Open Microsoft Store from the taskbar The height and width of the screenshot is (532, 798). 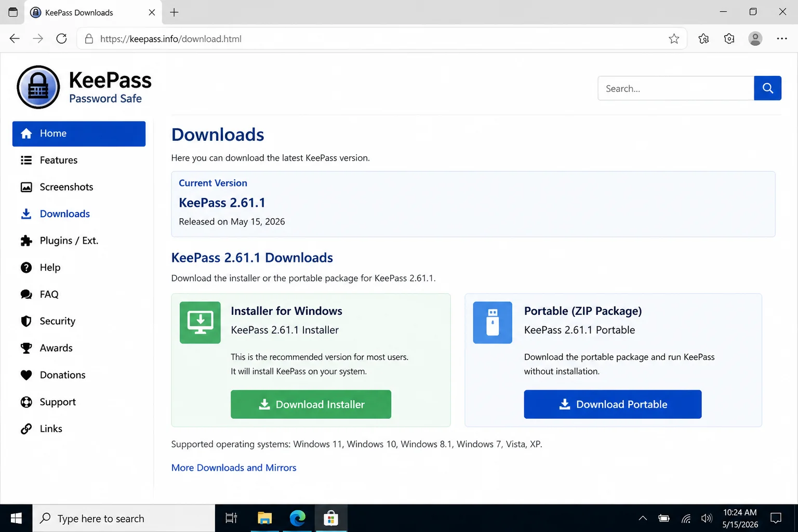331,518
